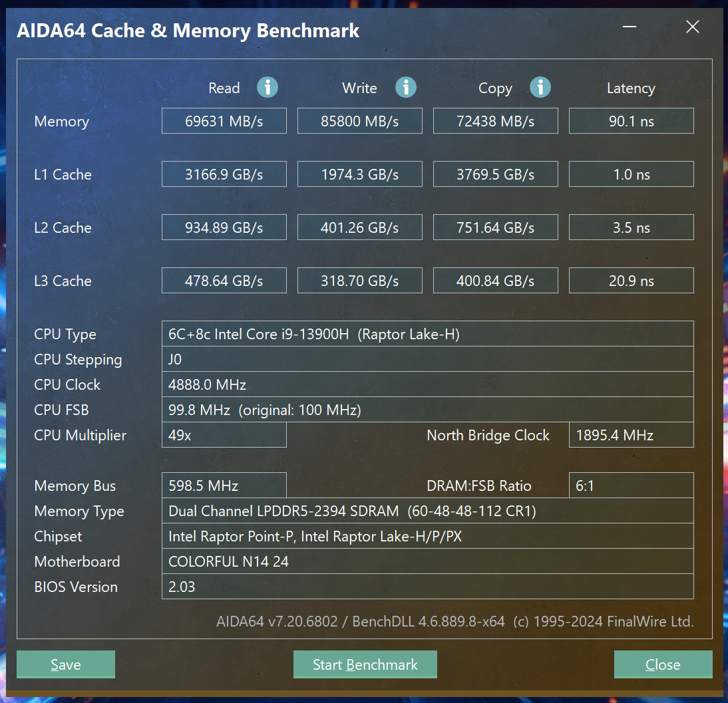Click the AIDA64 Cache & Memory Benchmark title
The image size is (728, 703).
pos(188,31)
